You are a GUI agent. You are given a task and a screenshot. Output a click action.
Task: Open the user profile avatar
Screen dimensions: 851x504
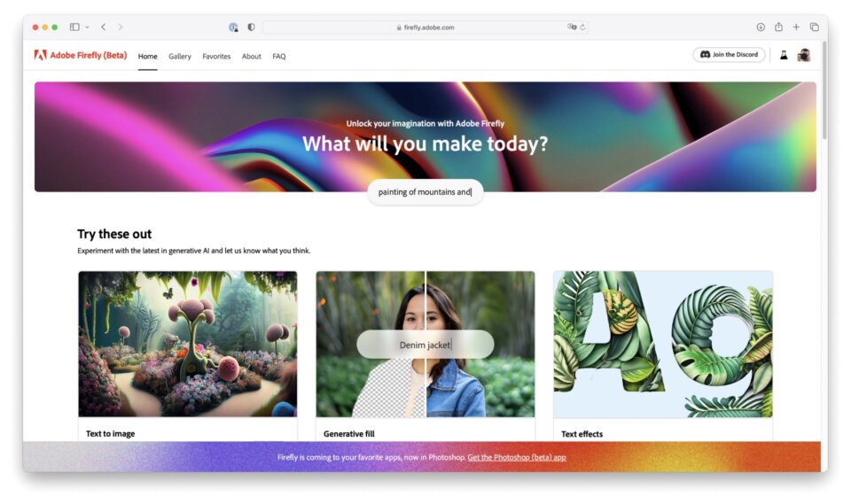click(x=804, y=55)
